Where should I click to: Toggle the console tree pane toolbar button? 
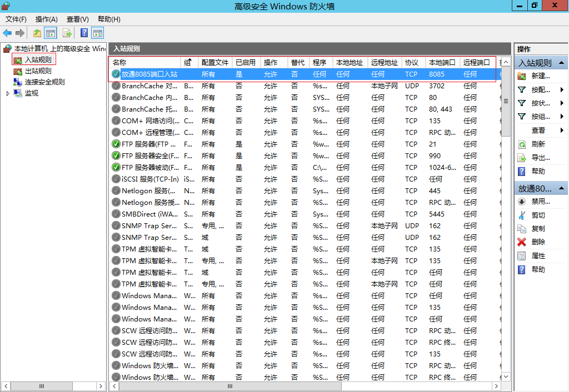pyautogui.click(x=51, y=33)
